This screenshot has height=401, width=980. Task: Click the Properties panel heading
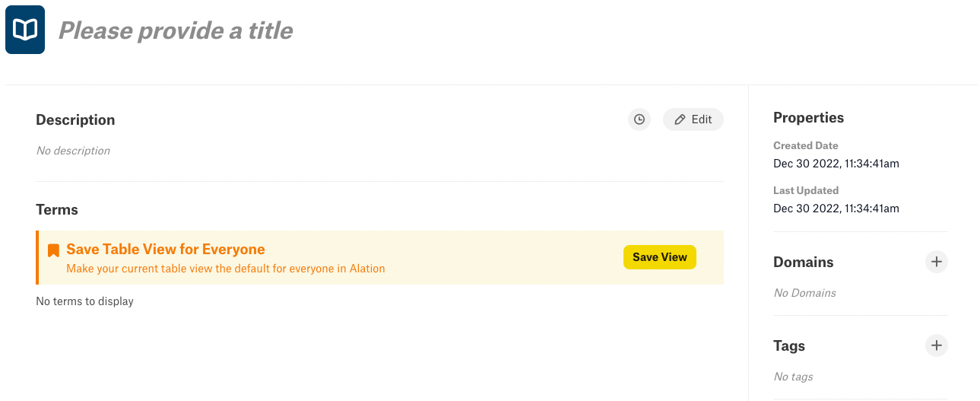click(809, 117)
